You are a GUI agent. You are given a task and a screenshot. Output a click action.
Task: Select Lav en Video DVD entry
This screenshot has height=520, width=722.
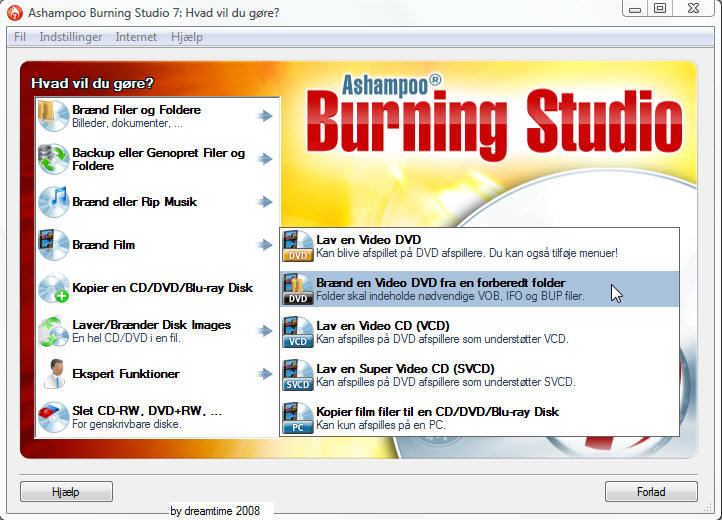[x=479, y=246]
